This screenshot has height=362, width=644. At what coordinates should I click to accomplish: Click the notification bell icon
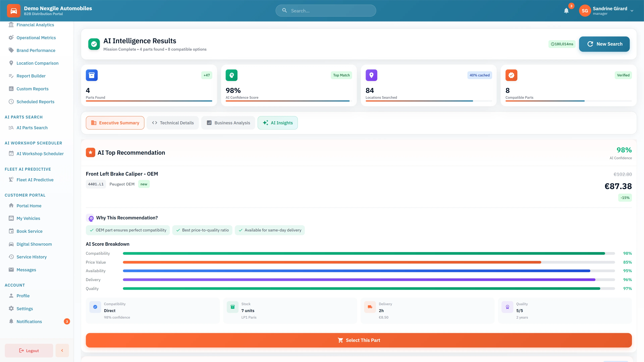coord(566,11)
